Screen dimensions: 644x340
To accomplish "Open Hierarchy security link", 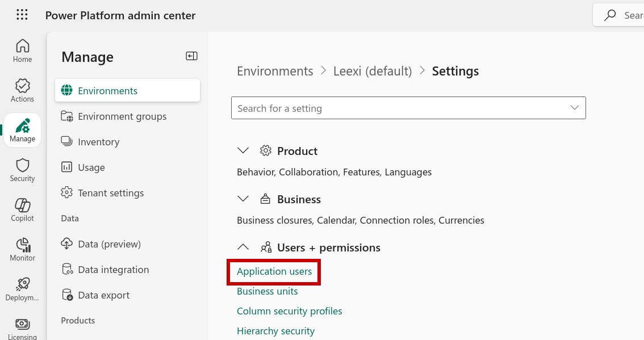I will [275, 331].
